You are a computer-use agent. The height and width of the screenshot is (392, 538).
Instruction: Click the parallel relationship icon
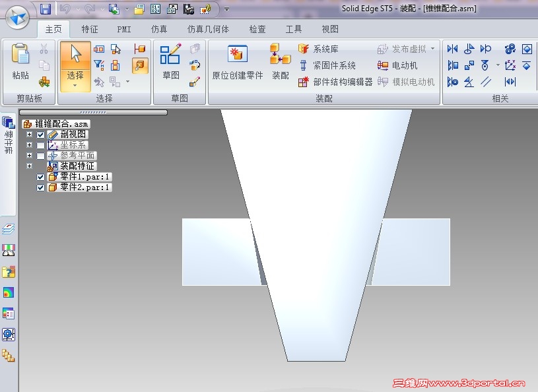pyautogui.click(x=485, y=82)
